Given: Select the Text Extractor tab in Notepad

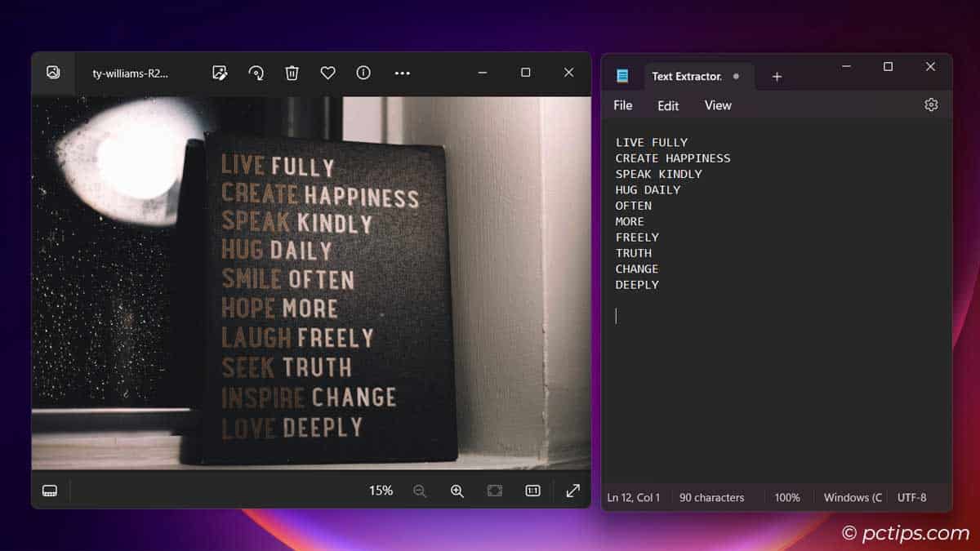Looking at the screenshot, I should click(687, 76).
